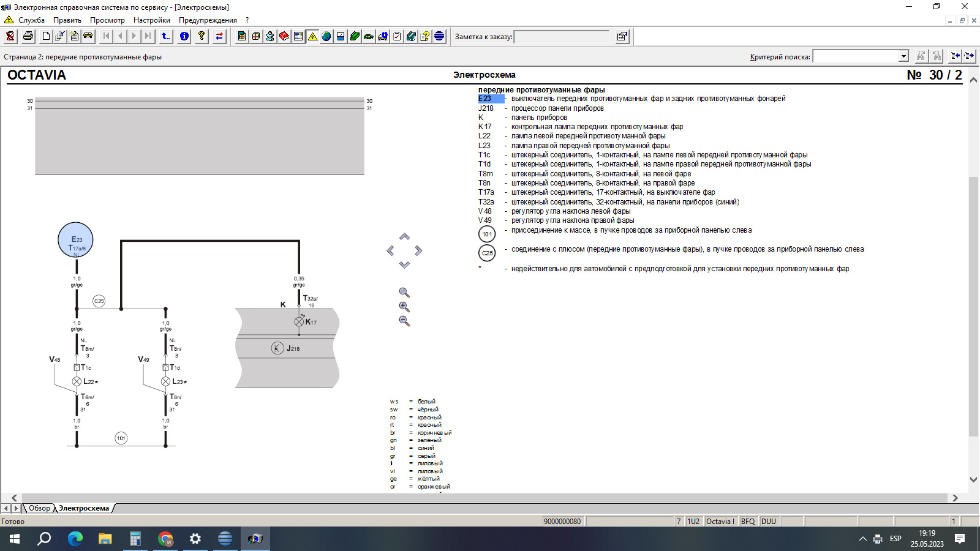
Task: Click the blue info circle toolbar icon
Action: click(x=184, y=36)
